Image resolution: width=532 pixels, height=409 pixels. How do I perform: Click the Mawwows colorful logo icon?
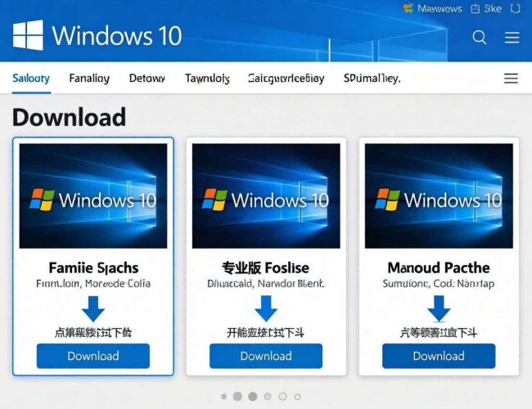[408, 8]
